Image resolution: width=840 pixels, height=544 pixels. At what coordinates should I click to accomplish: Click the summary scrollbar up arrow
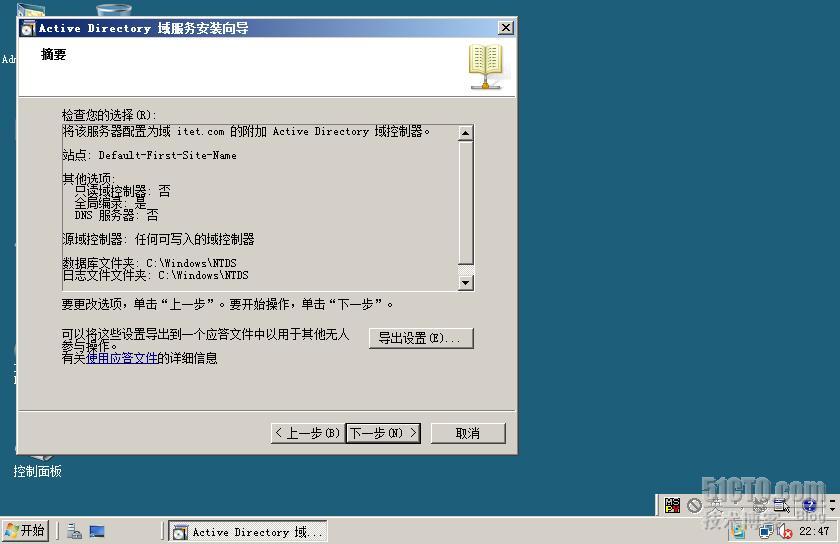tap(466, 133)
